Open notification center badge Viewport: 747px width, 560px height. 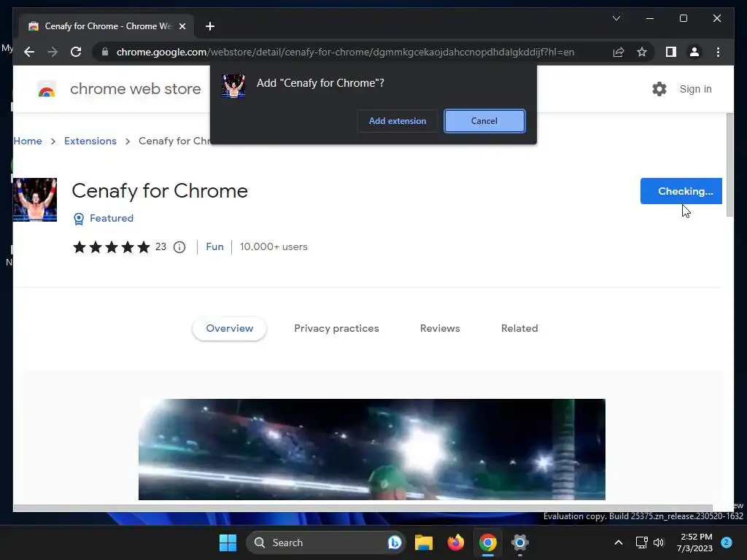point(727,542)
